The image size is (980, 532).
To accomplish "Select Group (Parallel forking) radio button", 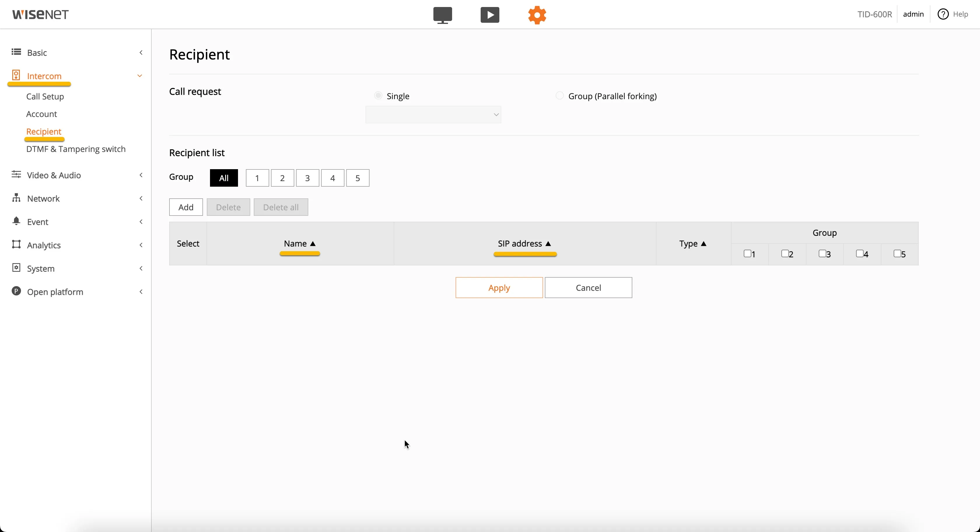I will point(559,95).
